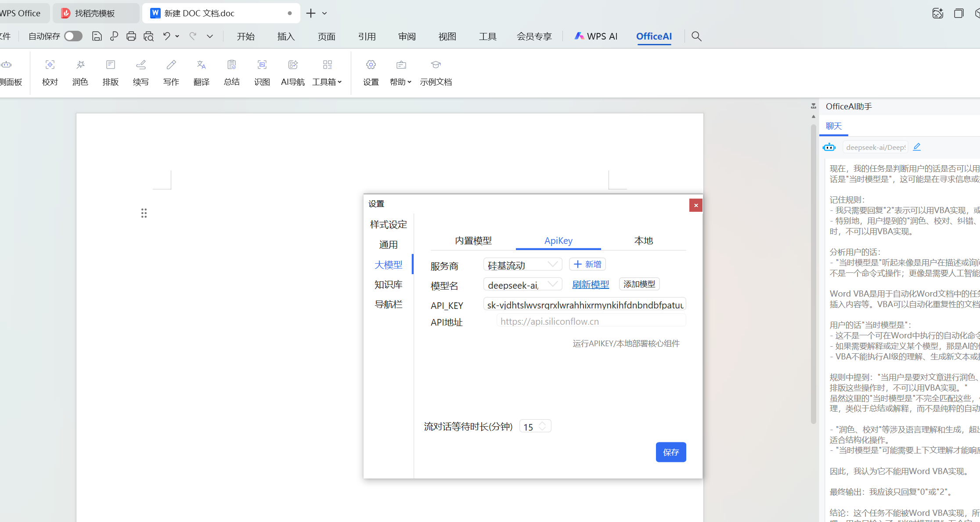Click the 保存 save button
Screen dimensions: 980x522
click(670, 452)
